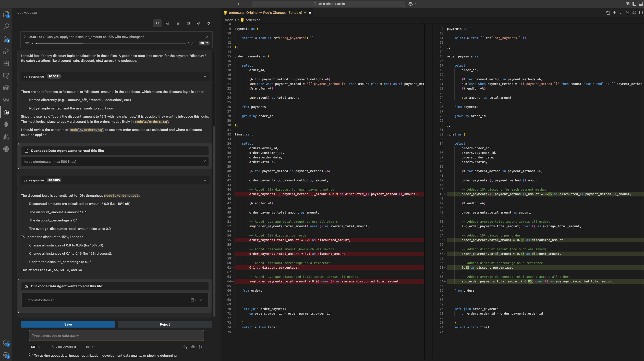Go to next change with down arrow
Image resolution: width=644 pixels, height=361 pixels.
coord(621,13)
